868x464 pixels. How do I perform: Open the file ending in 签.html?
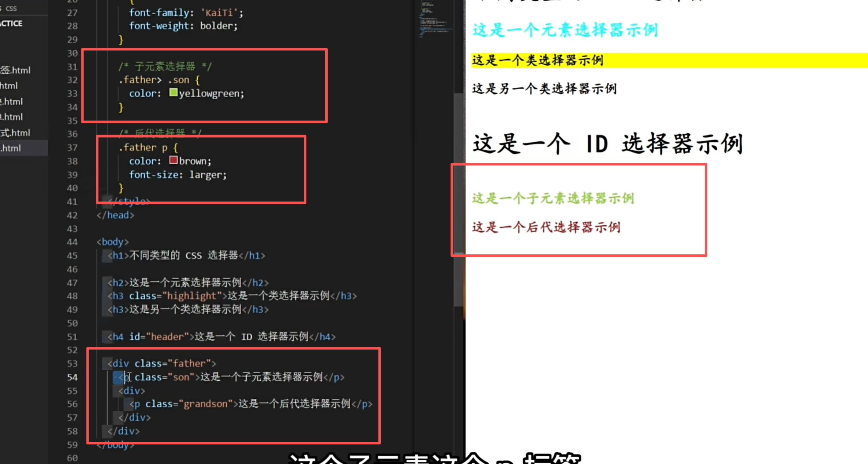(x=16, y=70)
